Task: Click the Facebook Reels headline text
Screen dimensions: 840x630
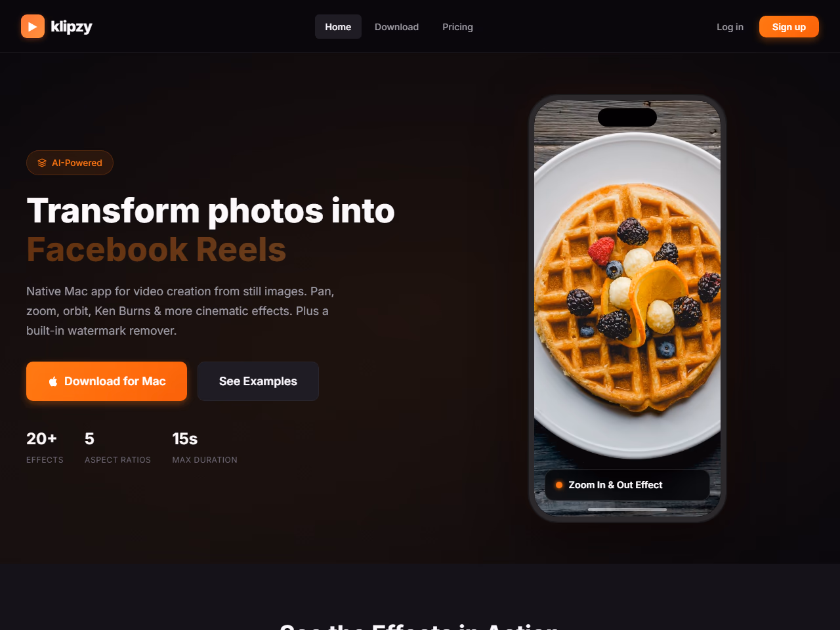Action: click(156, 249)
